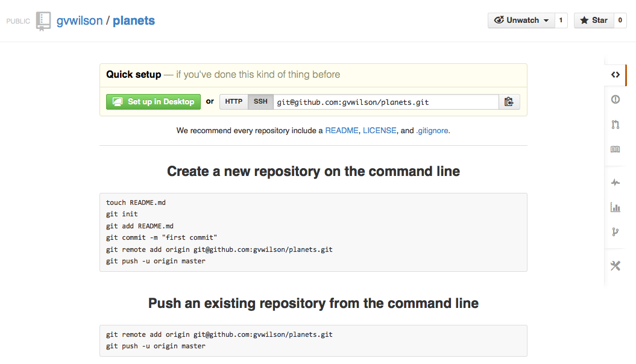Open the Code tab icon in sidebar

[x=616, y=75]
